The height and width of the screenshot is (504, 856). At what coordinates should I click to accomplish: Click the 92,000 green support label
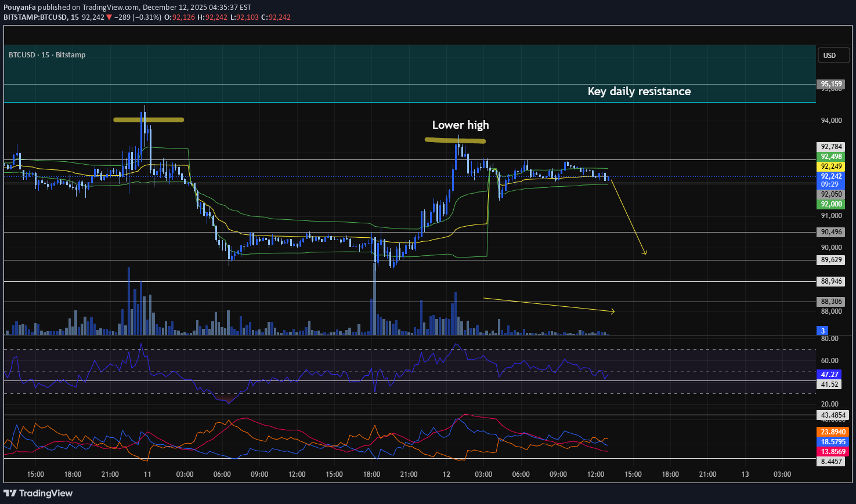coord(830,204)
